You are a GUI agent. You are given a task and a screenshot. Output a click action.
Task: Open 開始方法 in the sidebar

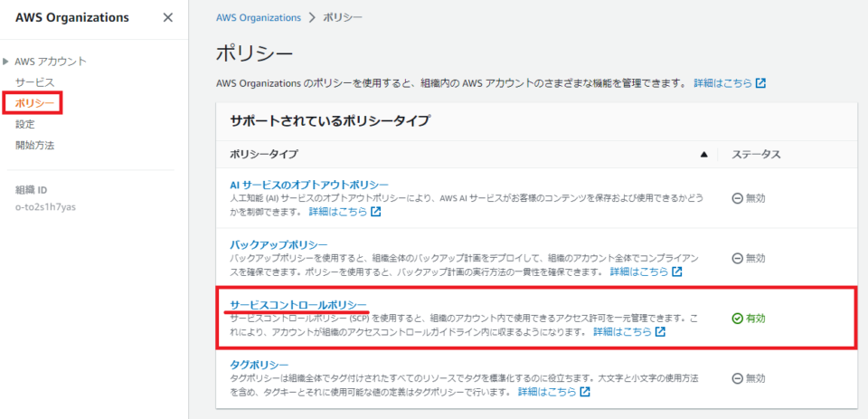pos(34,146)
